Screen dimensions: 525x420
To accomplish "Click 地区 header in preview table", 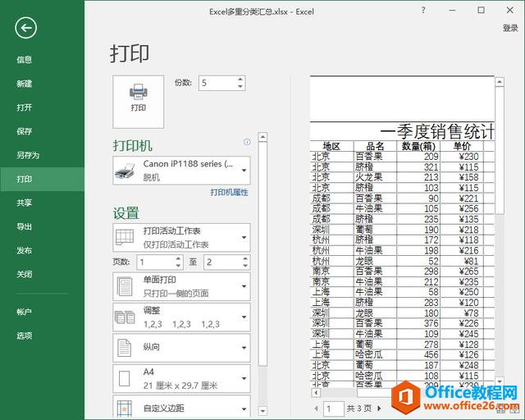I will click(331, 146).
